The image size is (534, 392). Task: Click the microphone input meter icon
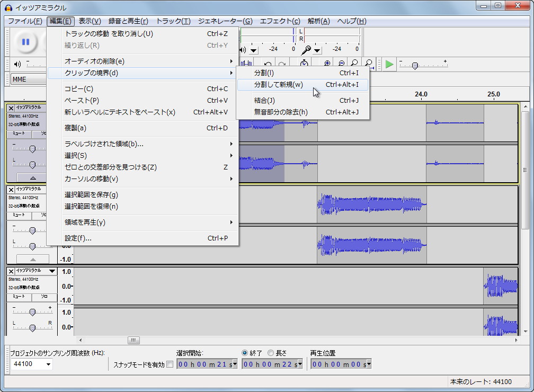pos(306,50)
